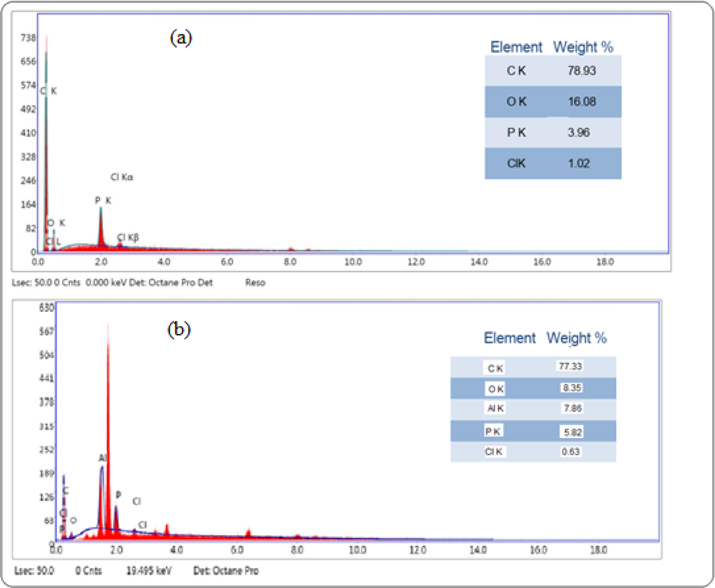Screen dimensions: 715x588
Task: Click the 19.495 keV reading below spectrum (b)
Action: coord(149,570)
